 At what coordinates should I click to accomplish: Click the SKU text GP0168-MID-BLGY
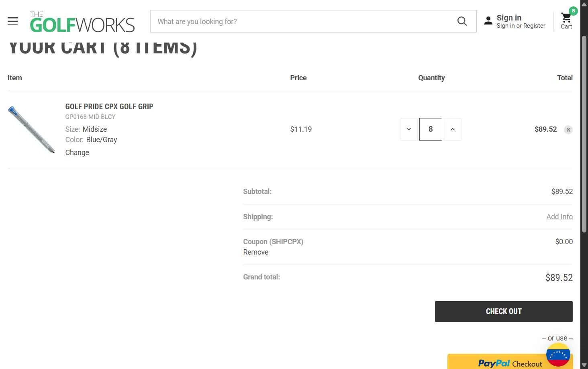pos(90,117)
